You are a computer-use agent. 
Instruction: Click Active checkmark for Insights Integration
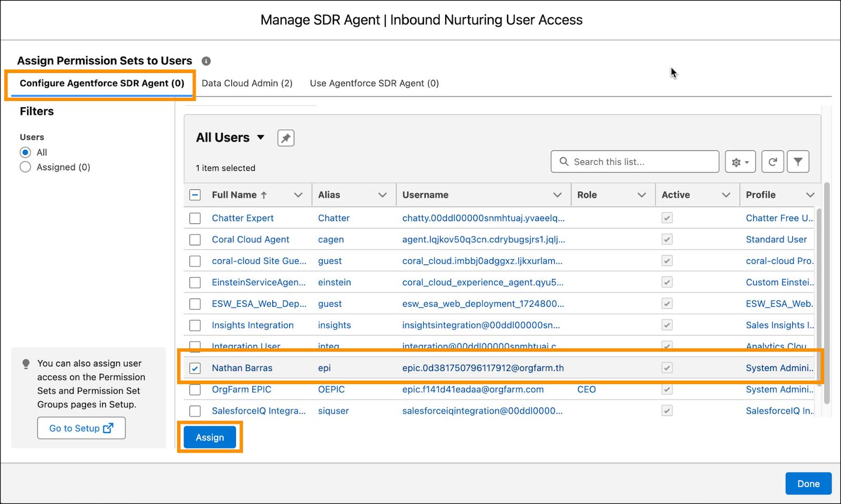[667, 325]
